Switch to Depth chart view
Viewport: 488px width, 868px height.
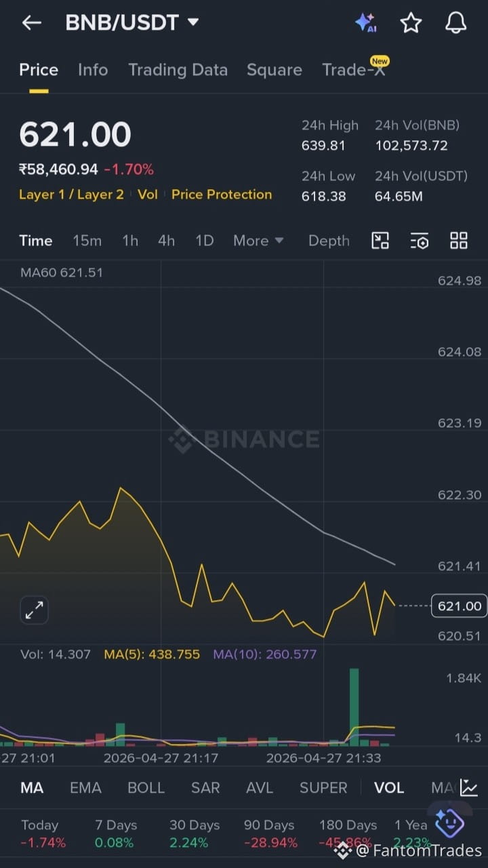pyautogui.click(x=329, y=241)
